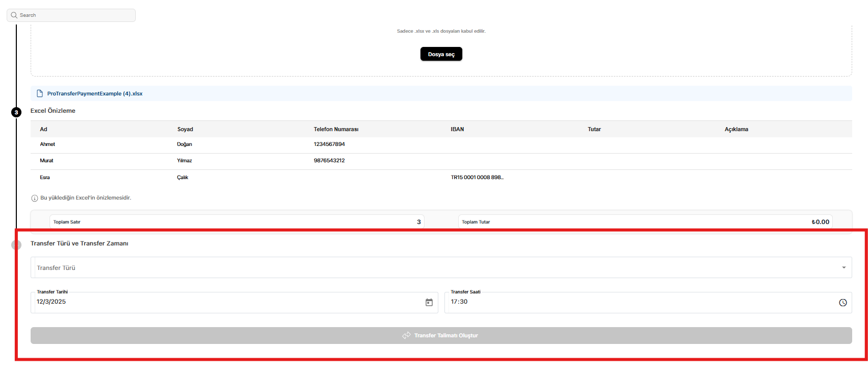The image size is (868, 371).
Task: Click Transfer Talimatı Oluştur button
Action: [441, 336]
